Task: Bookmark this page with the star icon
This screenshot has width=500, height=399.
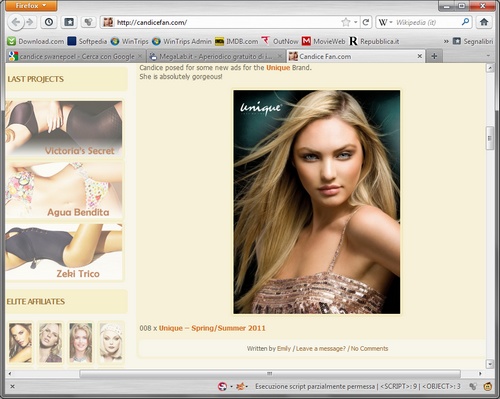Action: (346, 22)
